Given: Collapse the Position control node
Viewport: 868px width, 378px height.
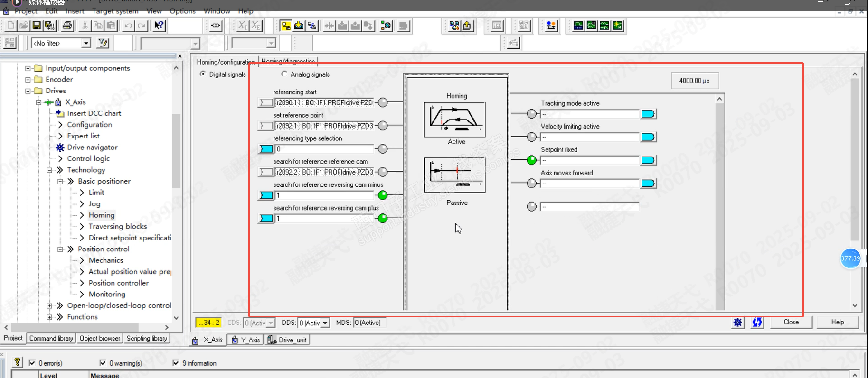Looking at the screenshot, I should pyautogui.click(x=60, y=249).
